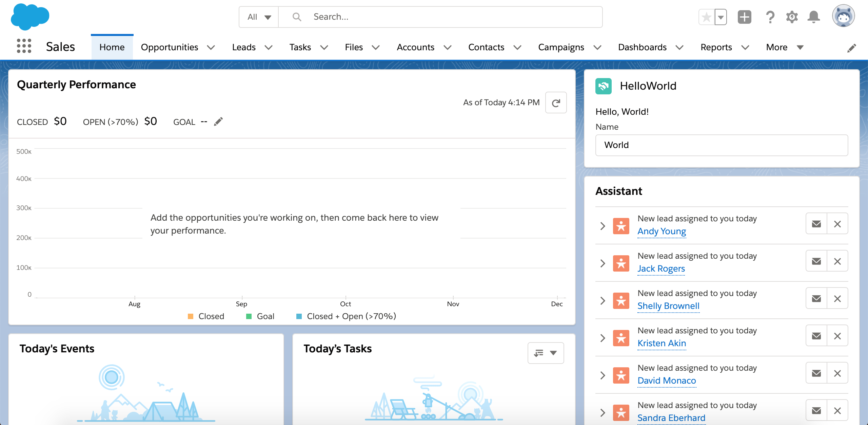Go to the Campaigns tab
Image resolution: width=868 pixels, height=425 pixels.
pyautogui.click(x=561, y=47)
